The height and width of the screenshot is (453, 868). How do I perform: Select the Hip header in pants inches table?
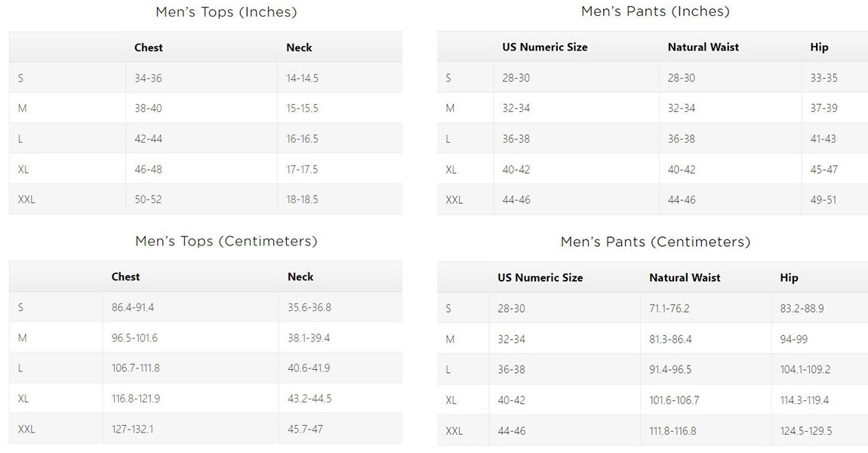click(819, 47)
